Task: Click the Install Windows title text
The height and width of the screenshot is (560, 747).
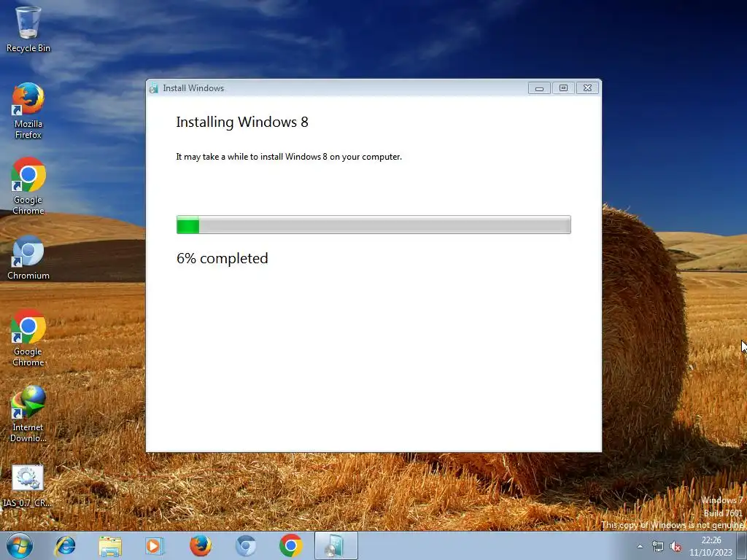Action: click(193, 88)
